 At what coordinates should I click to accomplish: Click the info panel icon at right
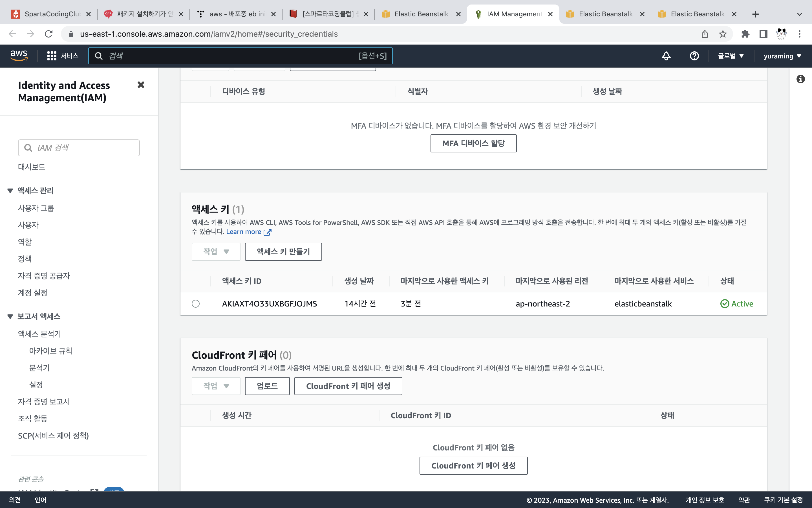(x=801, y=79)
